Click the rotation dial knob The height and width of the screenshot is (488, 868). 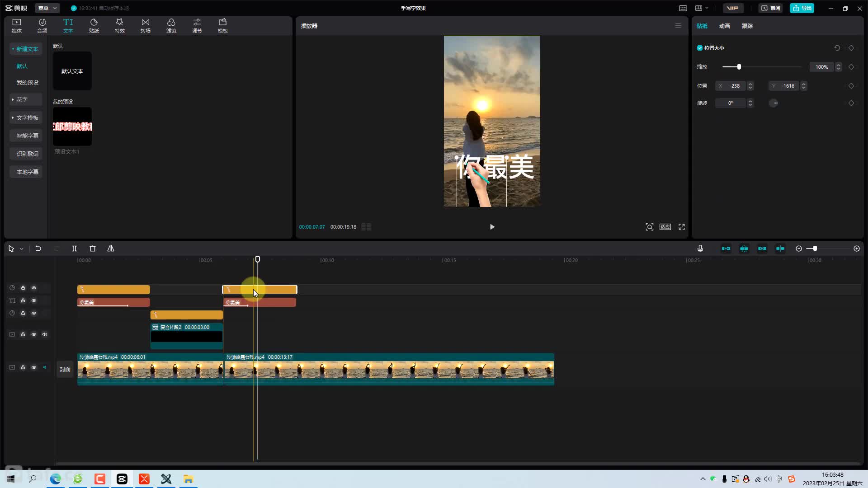coord(774,103)
